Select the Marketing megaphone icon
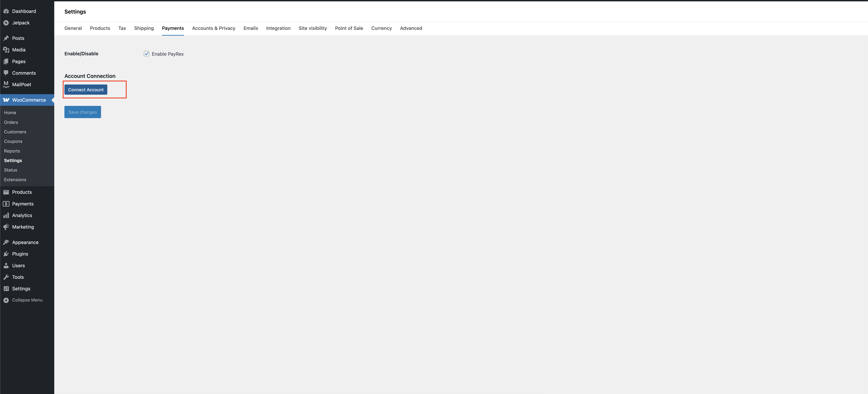This screenshot has height=394, width=868. click(x=6, y=227)
